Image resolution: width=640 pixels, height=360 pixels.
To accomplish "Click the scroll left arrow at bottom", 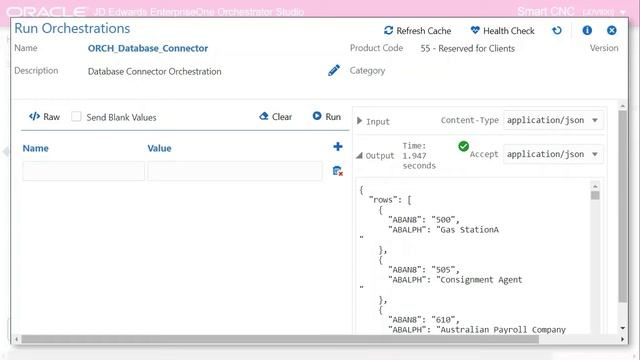I will [x=16, y=339].
